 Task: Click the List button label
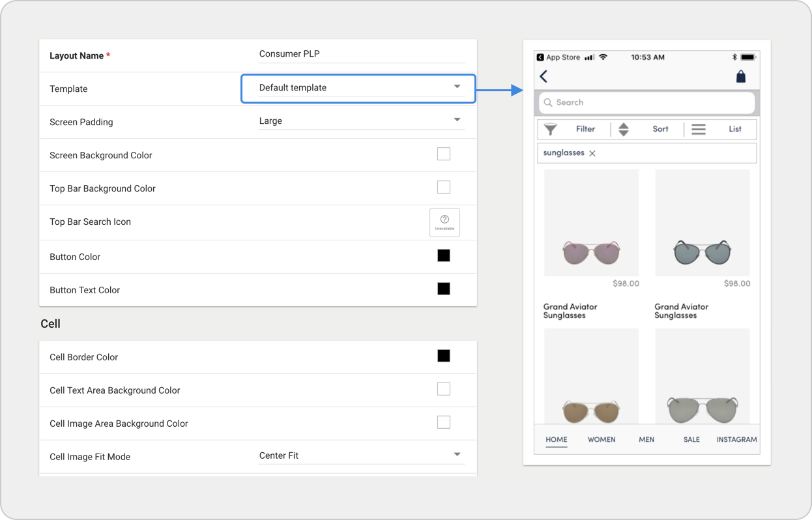tap(735, 129)
